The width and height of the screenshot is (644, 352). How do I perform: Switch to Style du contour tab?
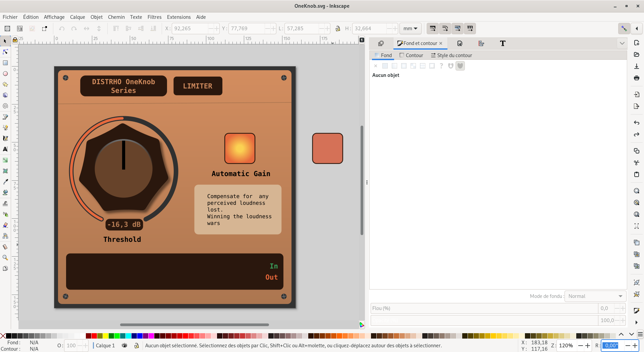[x=451, y=55]
